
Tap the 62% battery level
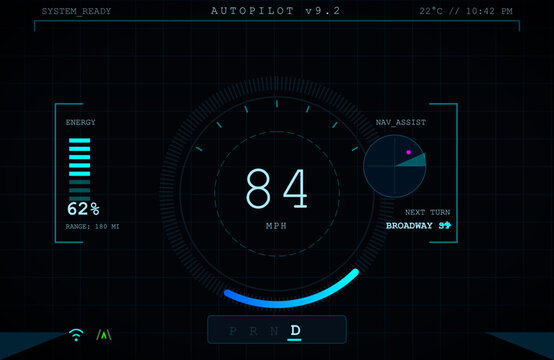coord(83,209)
